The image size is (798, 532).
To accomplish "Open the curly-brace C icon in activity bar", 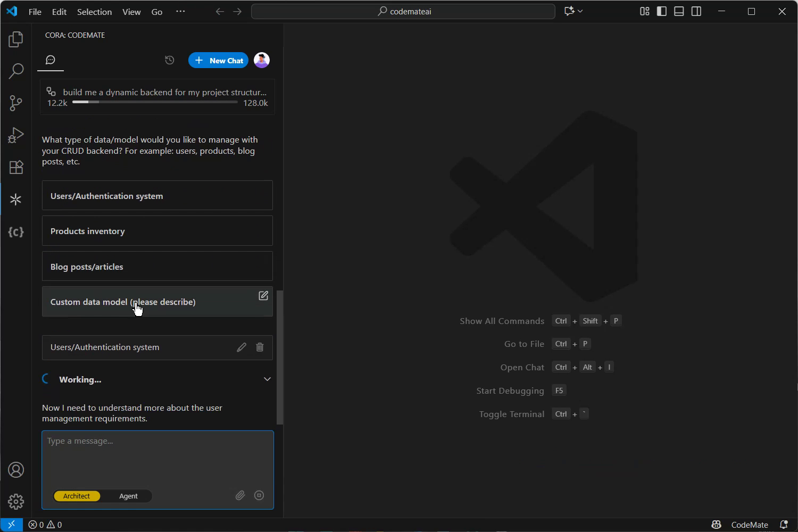I will [16, 232].
